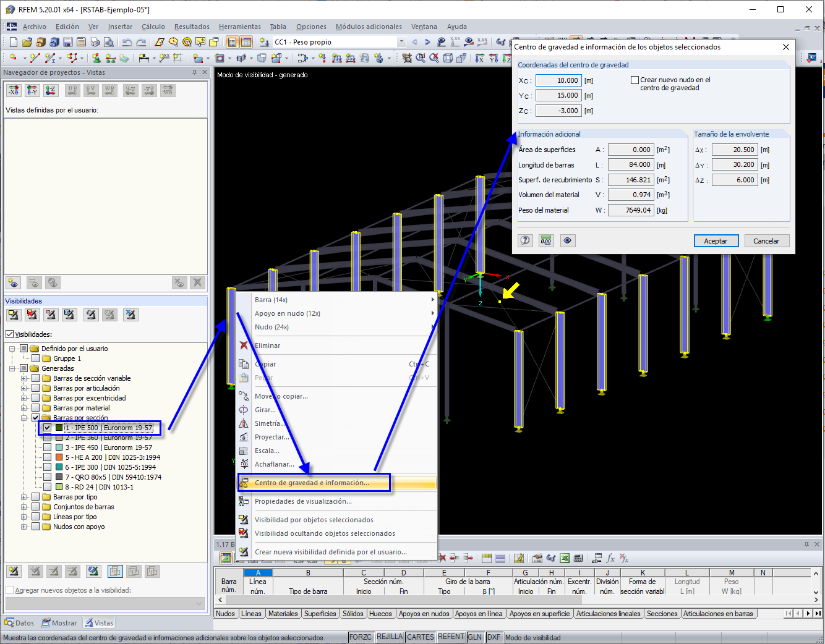Open the formula fx icon in table toolbar
This screenshot has height=644, width=825.
pos(610,558)
